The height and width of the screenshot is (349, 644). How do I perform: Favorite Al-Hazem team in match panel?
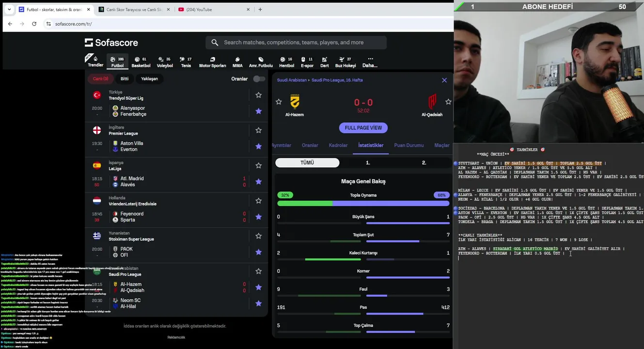(279, 102)
